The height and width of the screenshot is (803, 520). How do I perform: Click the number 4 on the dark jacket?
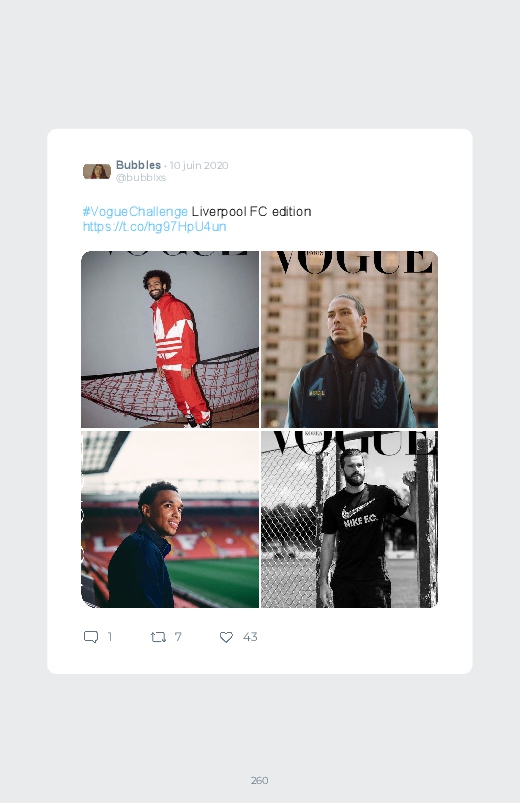[x=317, y=389]
